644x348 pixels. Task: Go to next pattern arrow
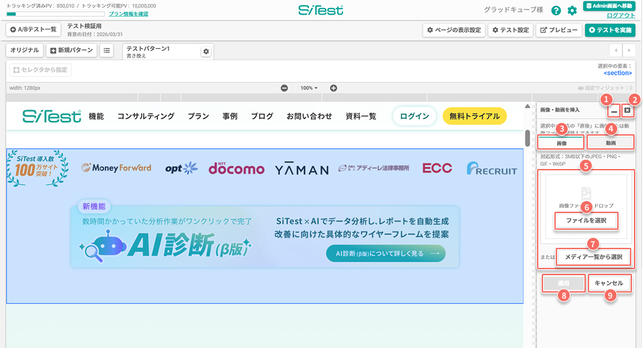[629, 51]
